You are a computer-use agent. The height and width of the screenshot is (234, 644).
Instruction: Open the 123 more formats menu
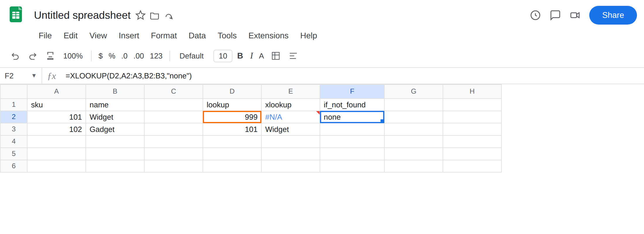click(x=156, y=56)
